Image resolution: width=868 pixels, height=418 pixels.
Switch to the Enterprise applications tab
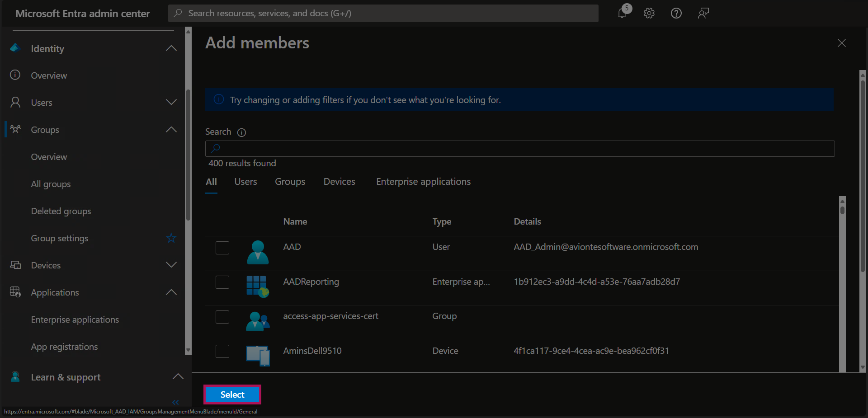pyautogui.click(x=423, y=182)
